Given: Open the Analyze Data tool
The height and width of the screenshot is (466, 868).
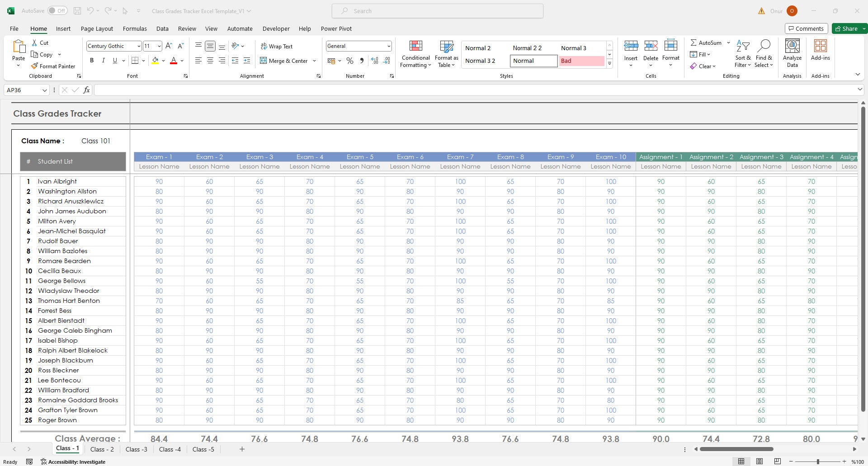Looking at the screenshot, I should click(x=792, y=53).
